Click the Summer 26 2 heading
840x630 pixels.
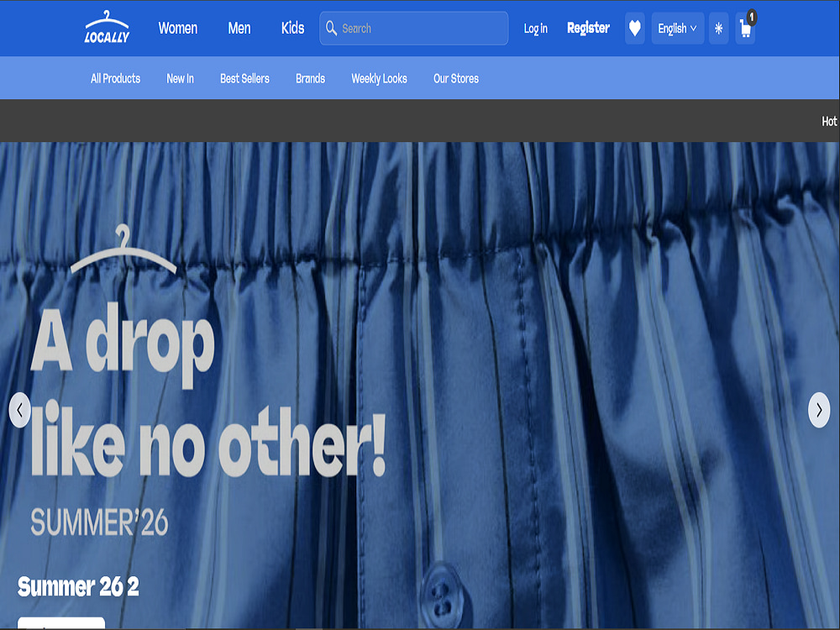(x=78, y=586)
